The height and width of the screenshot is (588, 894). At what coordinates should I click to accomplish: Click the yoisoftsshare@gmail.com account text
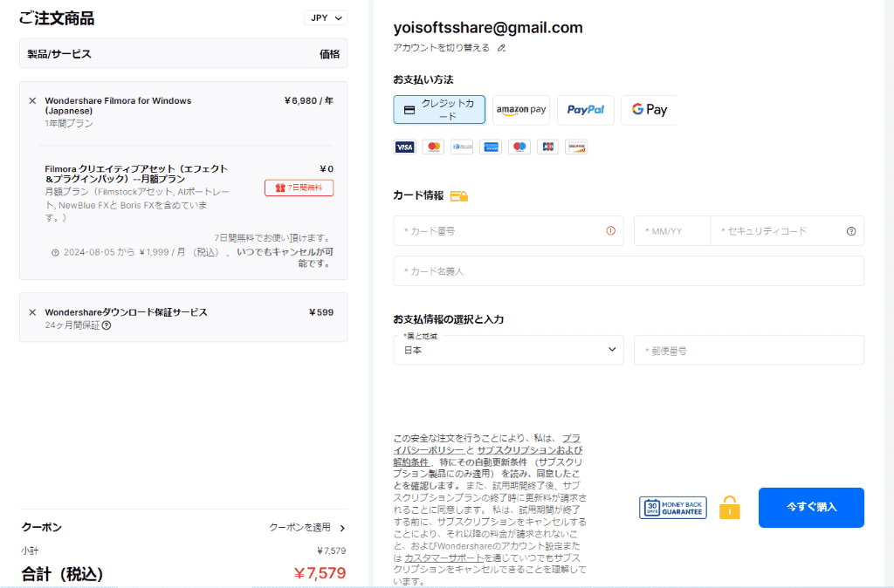488,27
